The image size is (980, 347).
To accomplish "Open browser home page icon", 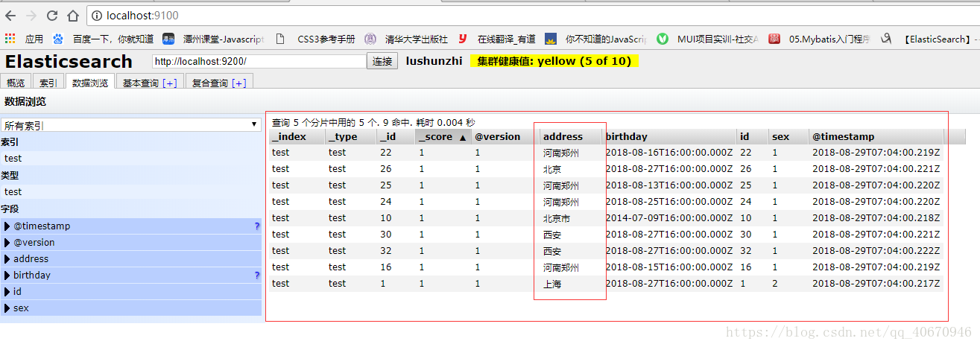I will [x=72, y=15].
